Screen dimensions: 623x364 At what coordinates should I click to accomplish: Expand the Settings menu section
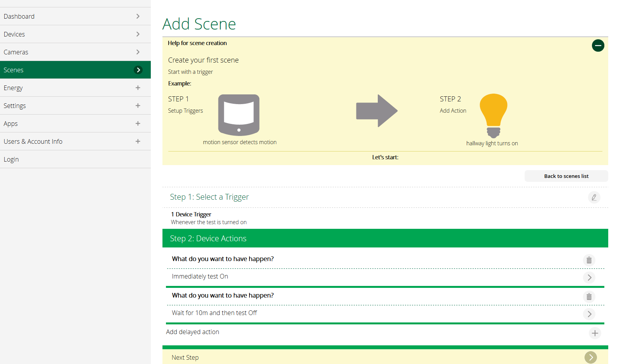pyautogui.click(x=75, y=106)
